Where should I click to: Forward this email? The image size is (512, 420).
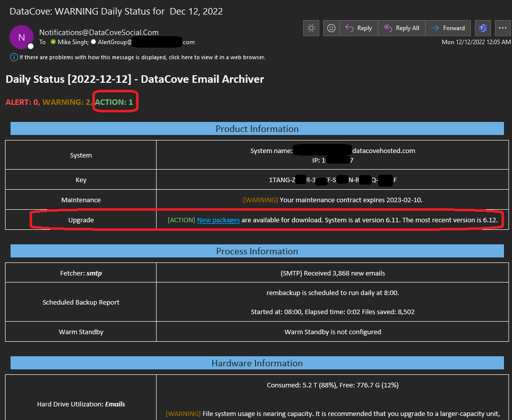(x=448, y=28)
